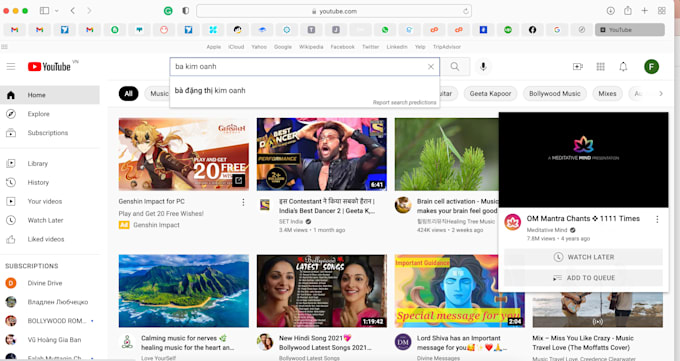
Task: Open Genshin Impact ad external link icon
Action: pyautogui.click(x=238, y=180)
